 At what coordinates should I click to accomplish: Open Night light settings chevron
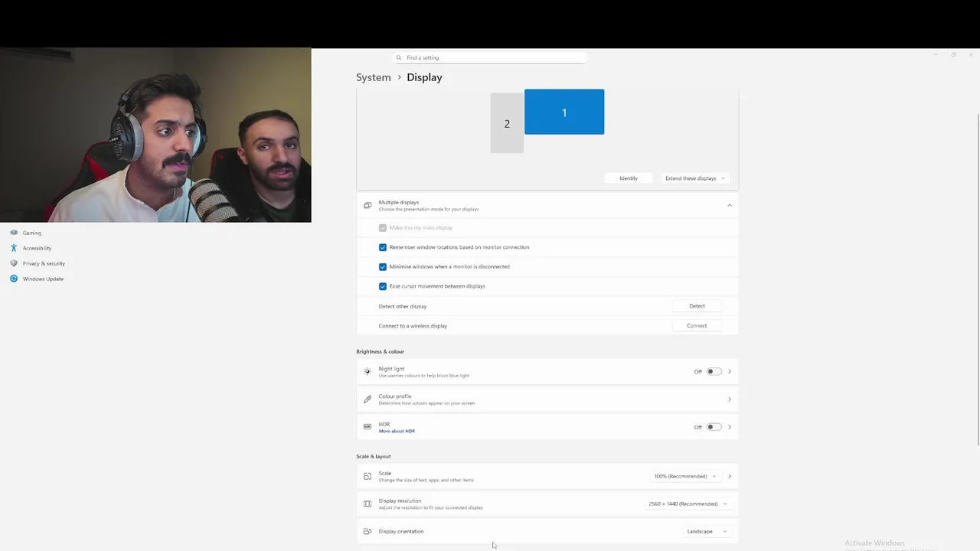pyautogui.click(x=729, y=371)
